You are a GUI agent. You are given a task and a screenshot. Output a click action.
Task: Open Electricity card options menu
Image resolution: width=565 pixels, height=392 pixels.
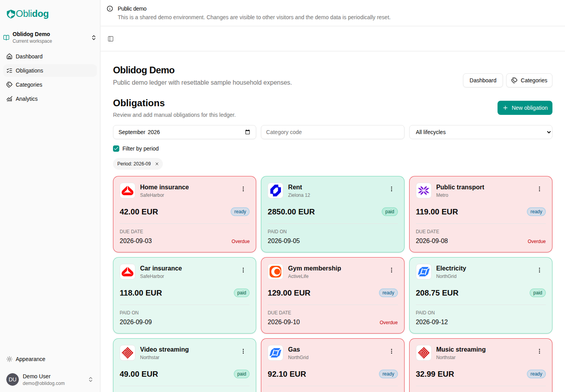point(539,270)
